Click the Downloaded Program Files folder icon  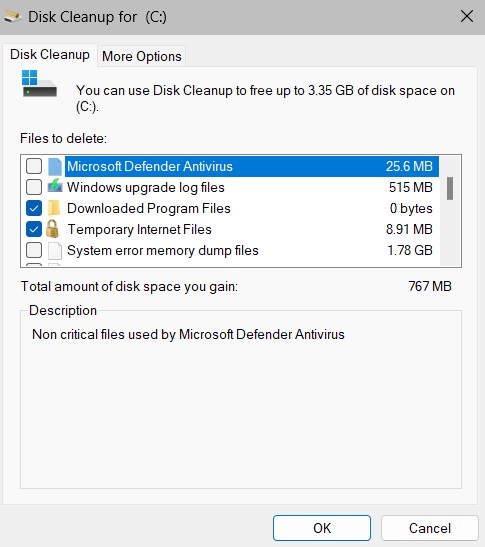pos(54,208)
